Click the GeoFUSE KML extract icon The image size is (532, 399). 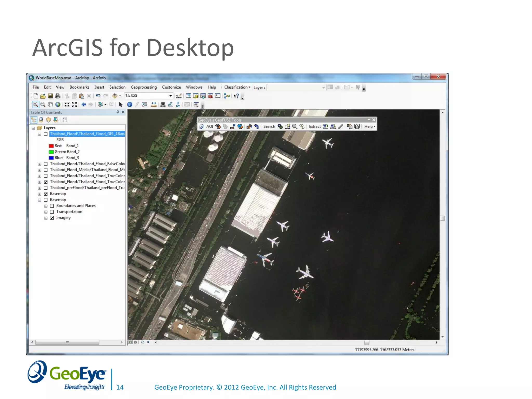pyautogui.click(x=326, y=127)
